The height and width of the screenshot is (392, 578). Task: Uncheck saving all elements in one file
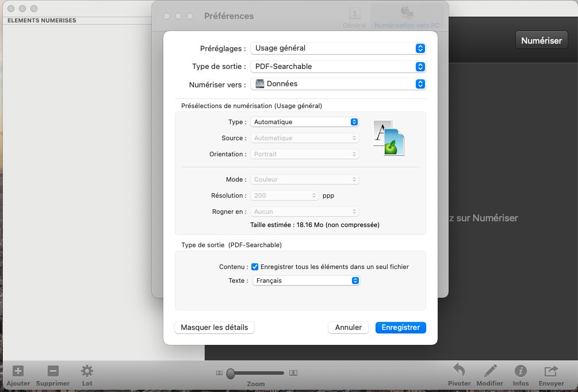tap(254, 266)
